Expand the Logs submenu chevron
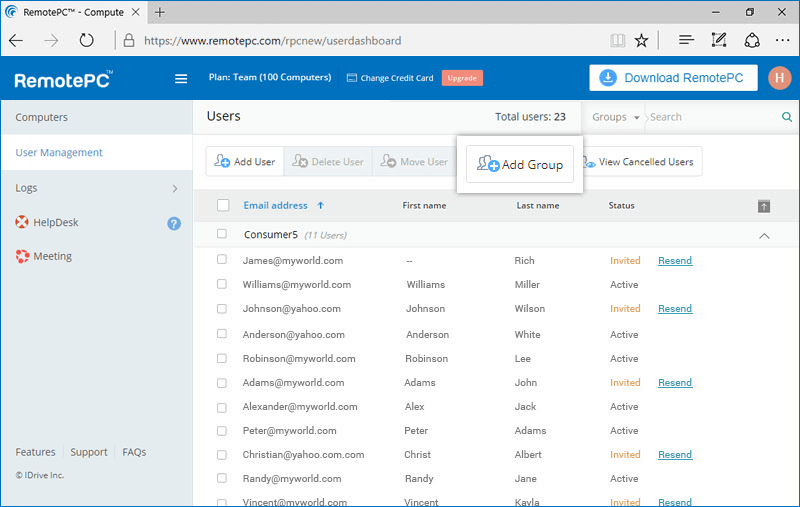Viewport: 800px width, 507px height. click(175, 189)
